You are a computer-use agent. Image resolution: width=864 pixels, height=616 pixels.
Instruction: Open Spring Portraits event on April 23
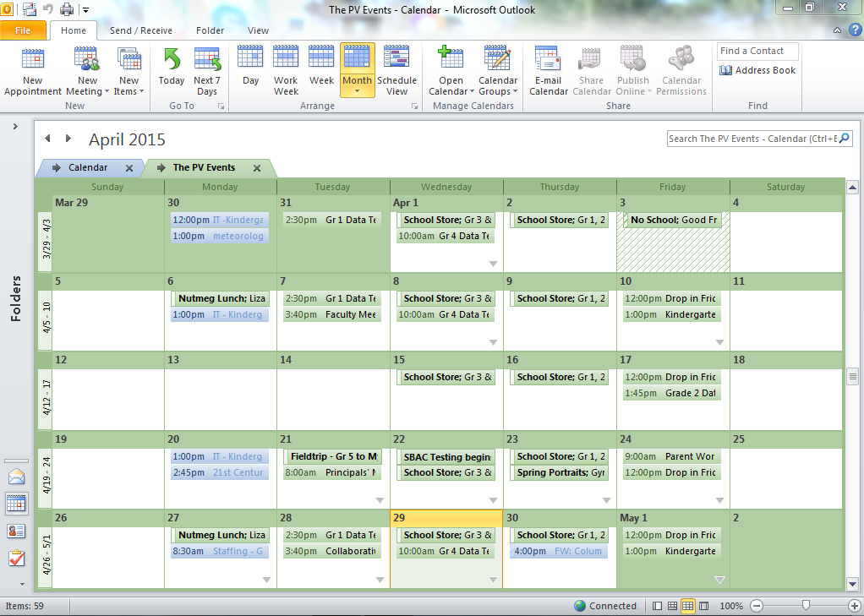point(560,472)
